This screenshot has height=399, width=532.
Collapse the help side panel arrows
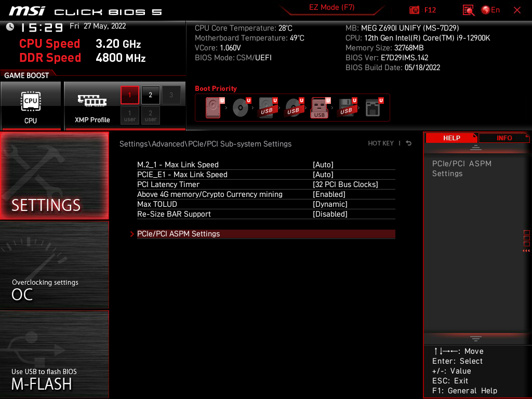point(526,251)
